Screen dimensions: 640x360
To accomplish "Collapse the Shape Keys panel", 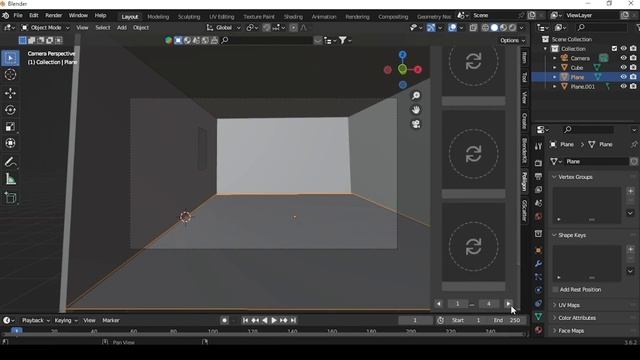I will click(x=571, y=235).
